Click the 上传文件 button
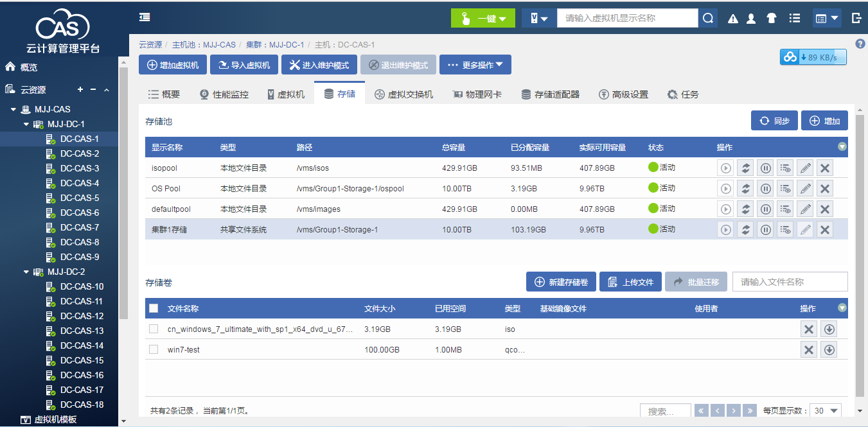 [630, 282]
